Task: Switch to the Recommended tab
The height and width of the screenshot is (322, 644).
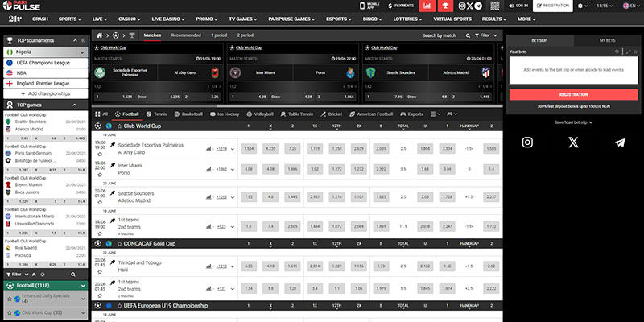Action: (186, 35)
